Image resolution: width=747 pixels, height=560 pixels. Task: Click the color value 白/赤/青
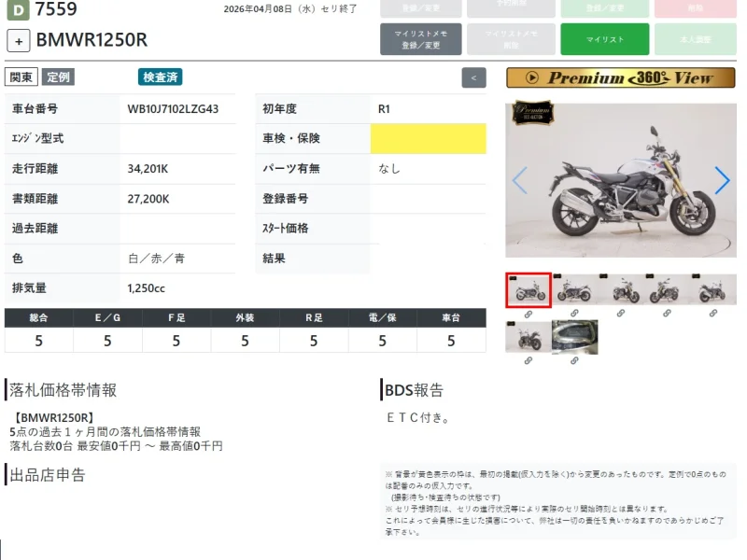click(x=156, y=259)
